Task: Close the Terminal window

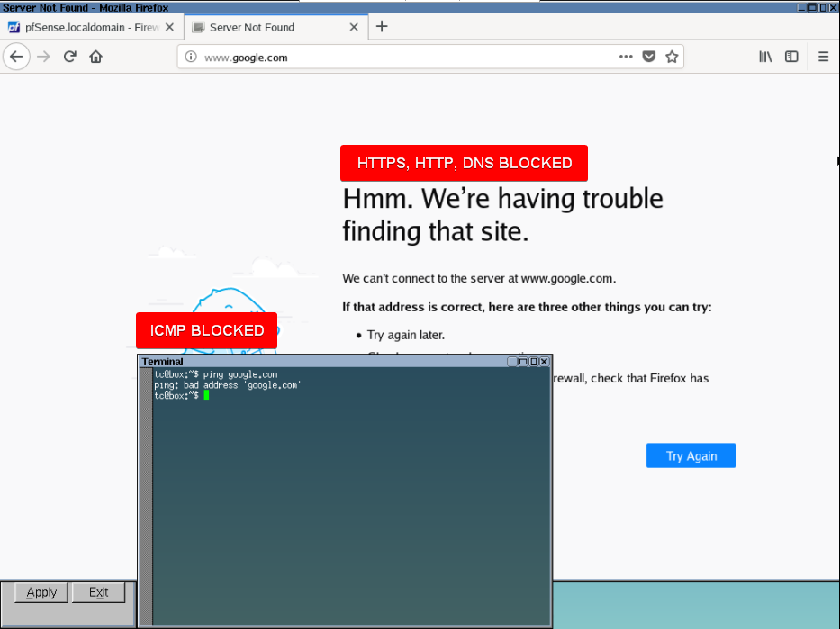Action: point(544,362)
